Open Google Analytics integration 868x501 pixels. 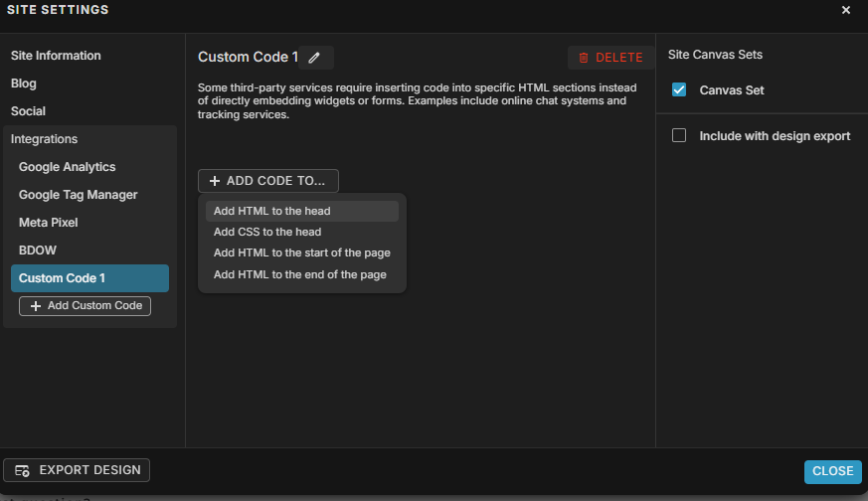(67, 167)
